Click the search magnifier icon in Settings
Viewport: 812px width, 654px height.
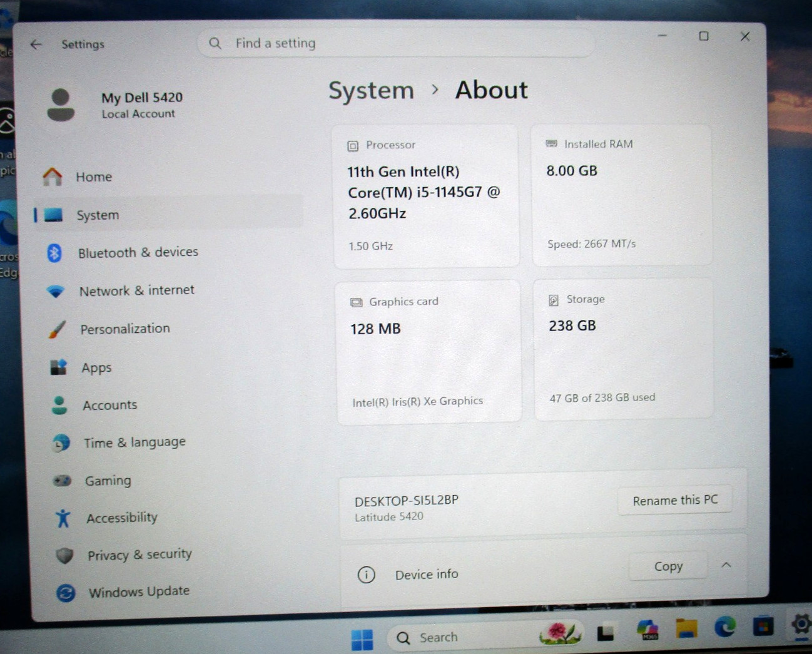215,43
